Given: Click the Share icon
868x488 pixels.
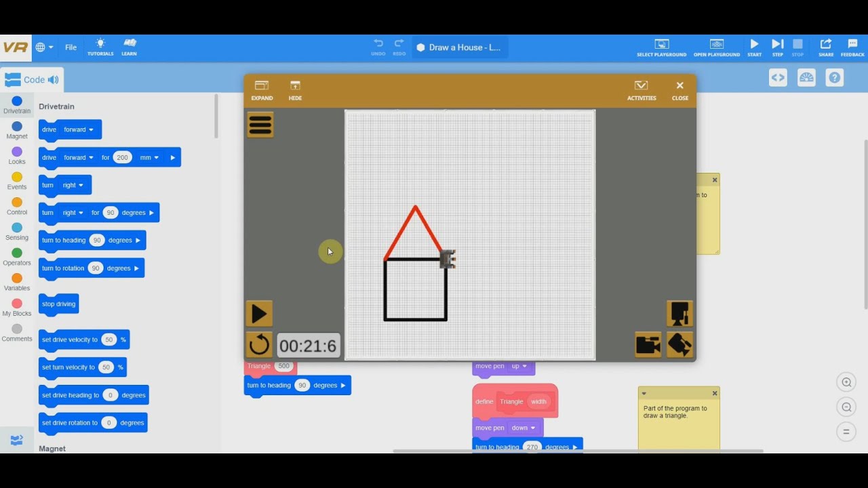Looking at the screenshot, I should pyautogui.click(x=826, y=47).
